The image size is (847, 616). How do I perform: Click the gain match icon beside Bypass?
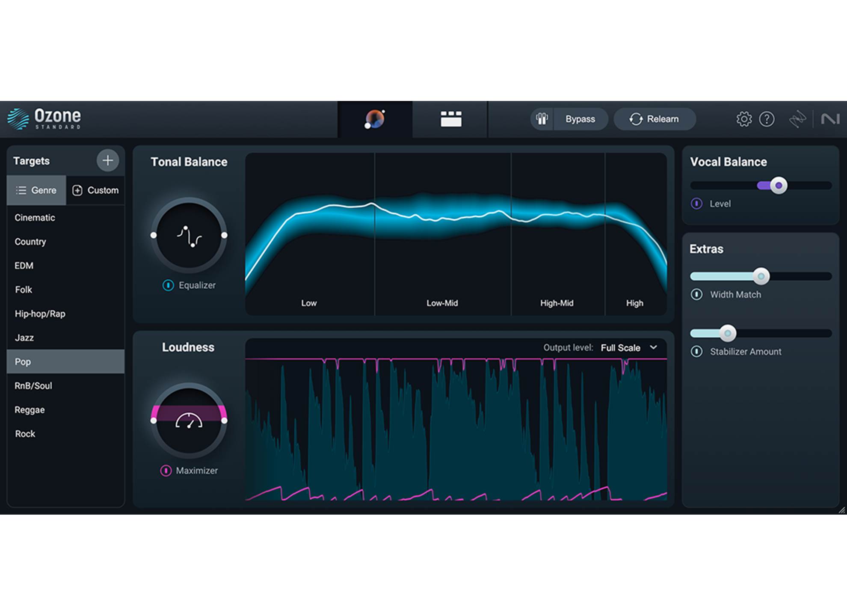[x=542, y=119]
